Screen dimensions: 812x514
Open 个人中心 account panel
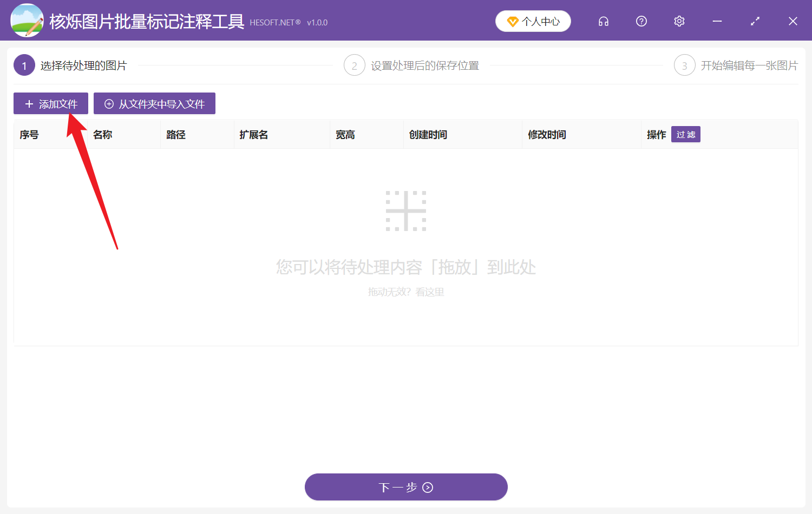[x=533, y=21]
